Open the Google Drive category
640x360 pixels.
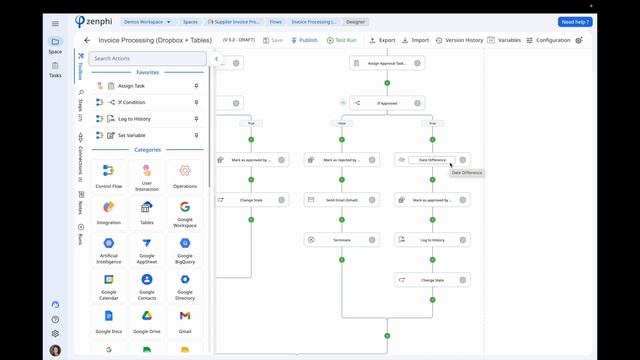tap(147, 322)
